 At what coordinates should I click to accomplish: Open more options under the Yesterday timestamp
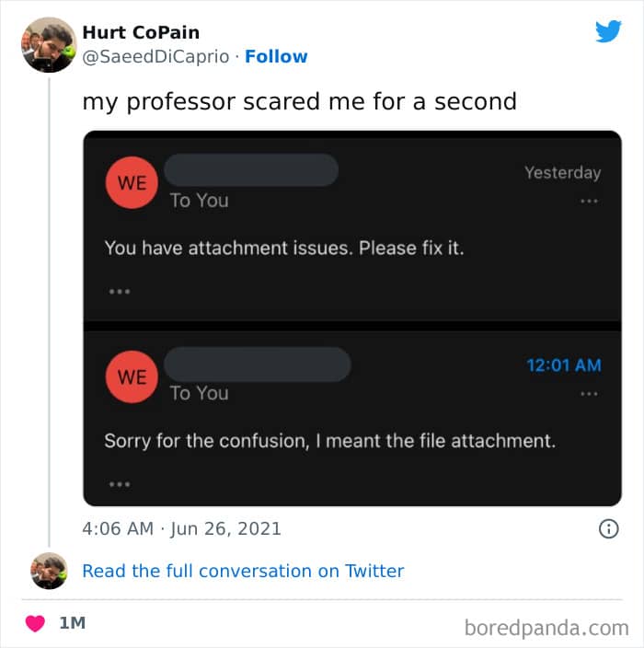point(589,202)
